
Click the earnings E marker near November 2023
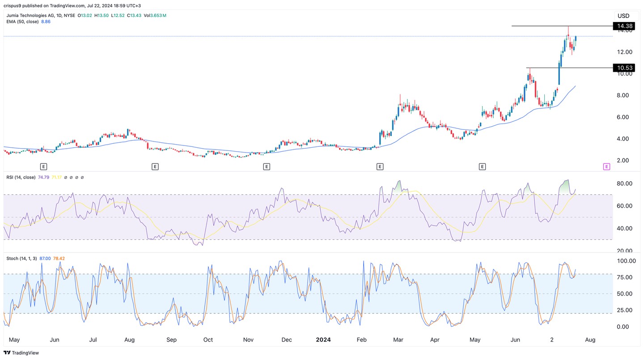(266, 167)
